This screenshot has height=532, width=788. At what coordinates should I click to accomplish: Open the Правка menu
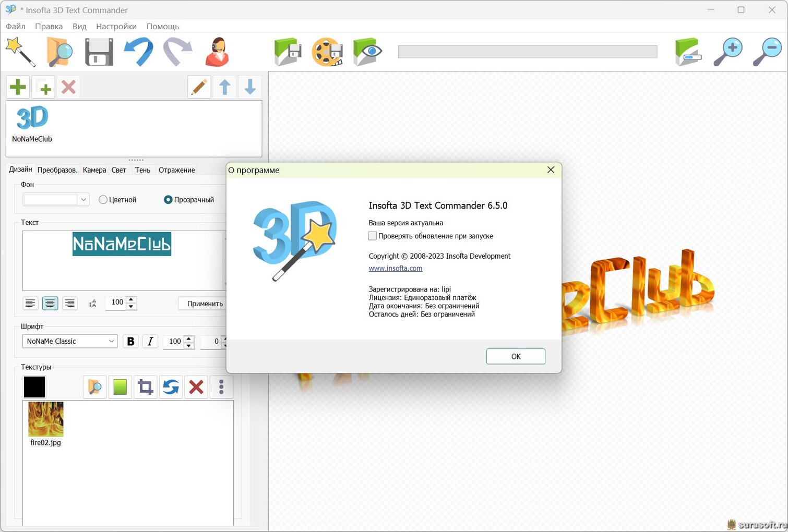[49, 27]
